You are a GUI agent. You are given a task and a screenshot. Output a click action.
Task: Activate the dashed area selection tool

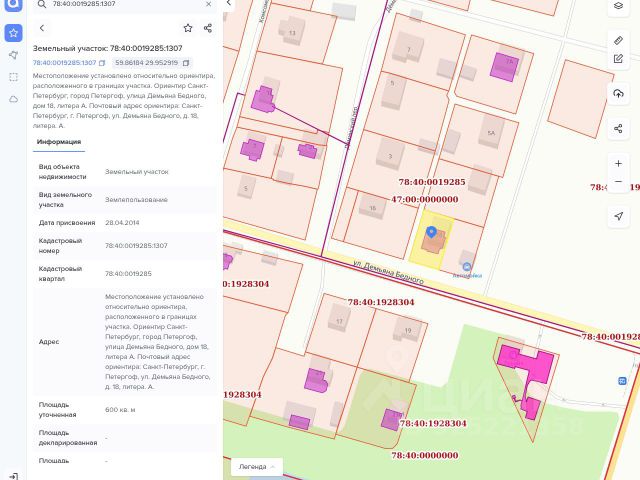(13, 77)
